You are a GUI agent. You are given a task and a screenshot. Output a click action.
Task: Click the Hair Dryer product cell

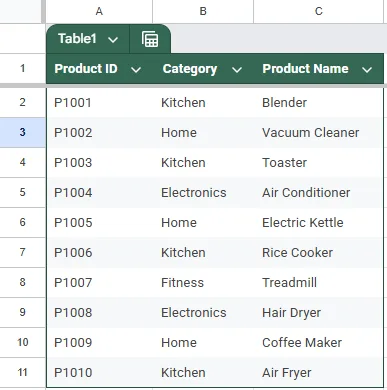point(319,312)
